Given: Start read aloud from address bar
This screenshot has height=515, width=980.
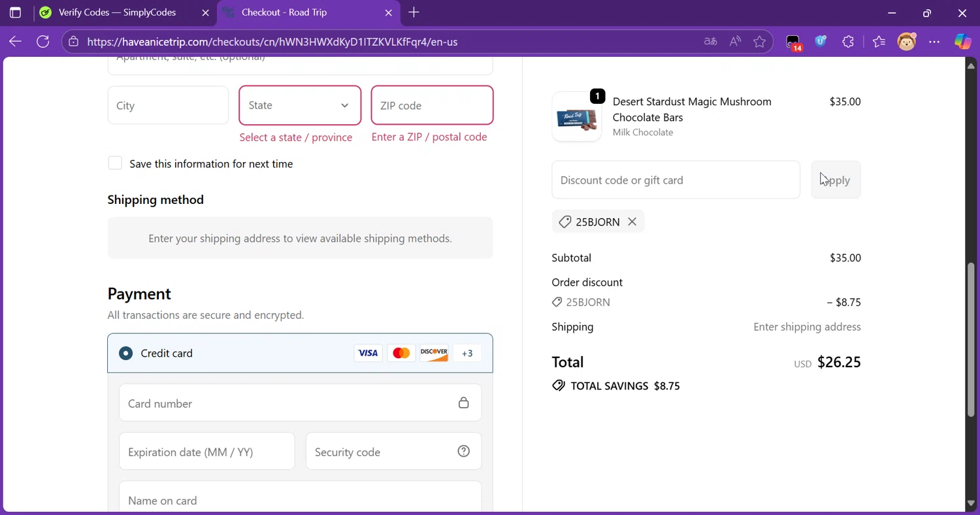Looking at the screenshot, I should [x=735, y=42].
